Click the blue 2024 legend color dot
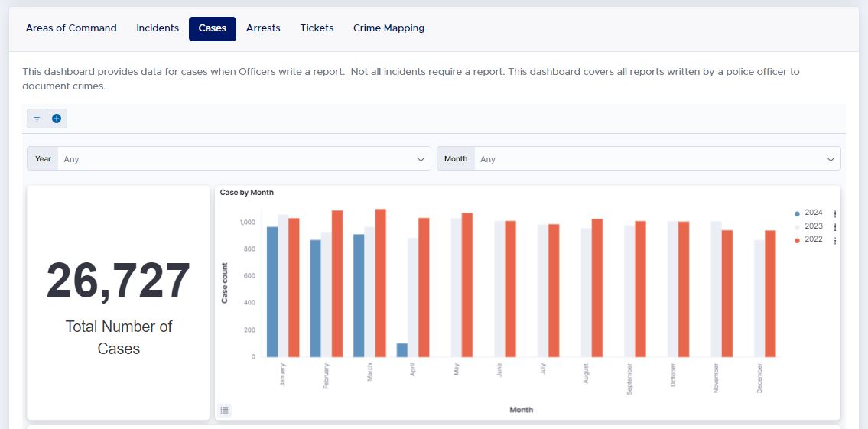Viewport: 868px width, 429px height. tap(797, 213)
